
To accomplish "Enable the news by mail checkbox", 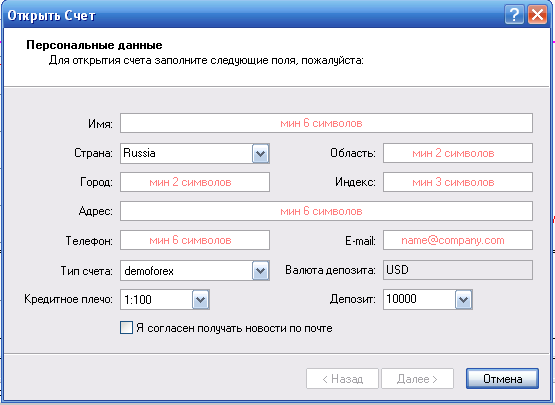I will (x=126, y=328).
